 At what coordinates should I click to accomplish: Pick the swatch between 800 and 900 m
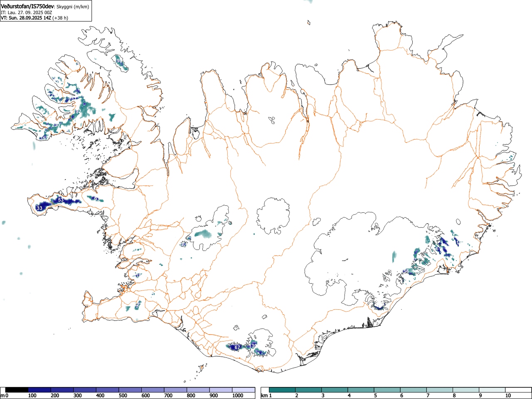(198, 390)
